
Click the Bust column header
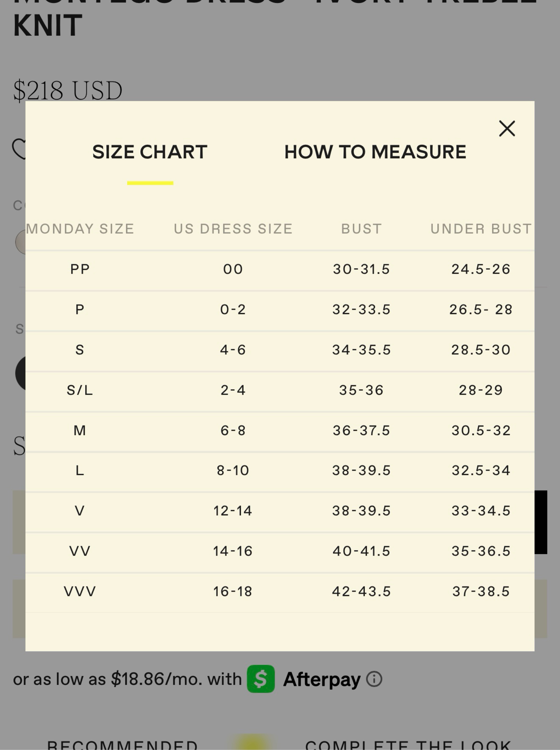point(362,229)
